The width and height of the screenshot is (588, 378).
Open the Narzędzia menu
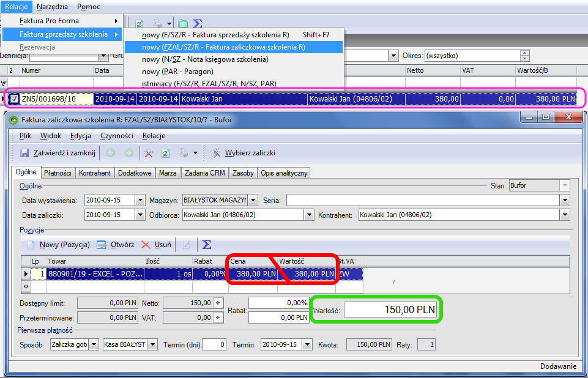[x=52, y=7]
